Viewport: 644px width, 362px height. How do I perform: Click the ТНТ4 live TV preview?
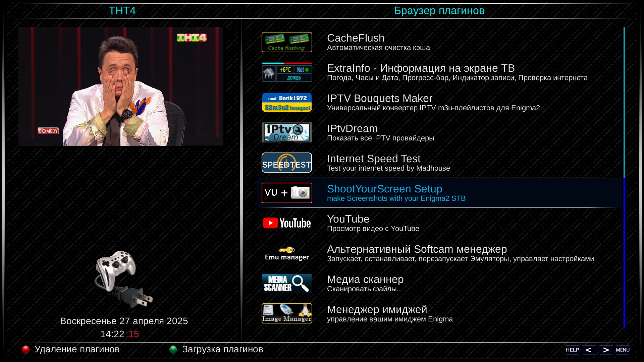click(121, 86)
